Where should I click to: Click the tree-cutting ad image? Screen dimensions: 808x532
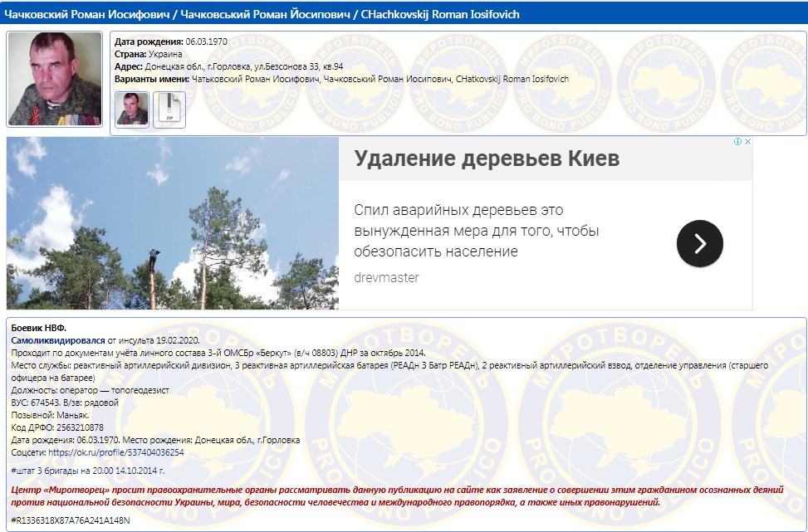pyautogui.click(x=173, y=223)
